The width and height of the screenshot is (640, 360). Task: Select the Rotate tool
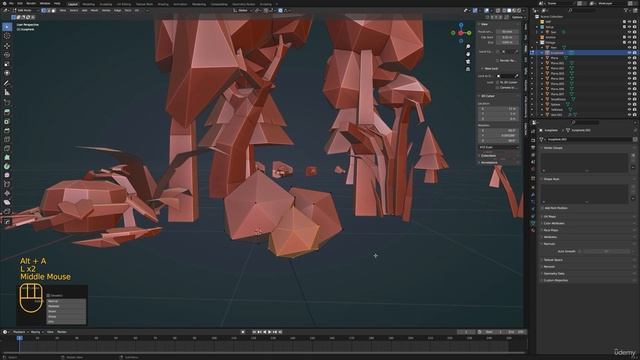(x=7, y=55)
